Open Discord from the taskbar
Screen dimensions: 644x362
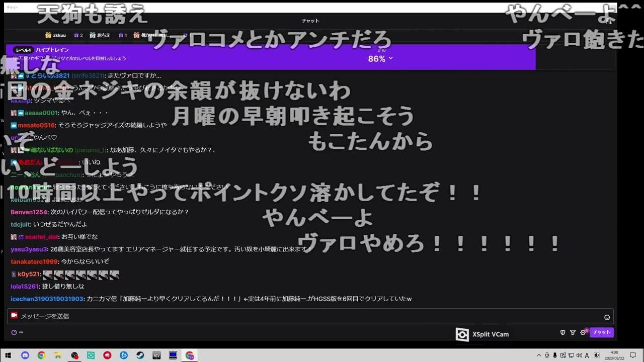(25, 355)
